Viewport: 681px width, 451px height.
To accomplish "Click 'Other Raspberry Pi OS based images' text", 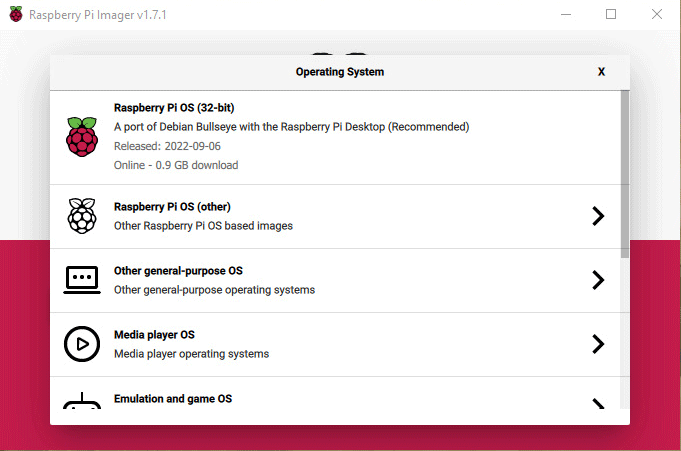I will click(203, 226).
